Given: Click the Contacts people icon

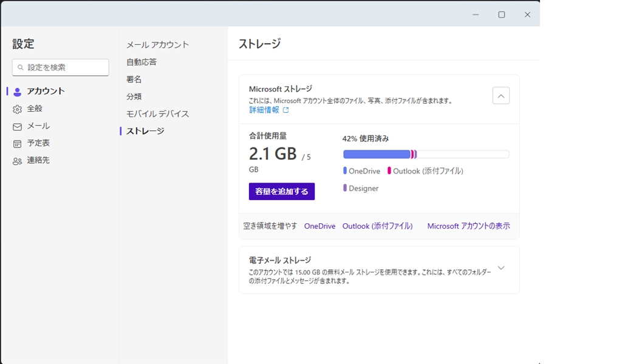Looking at the screenshot, I should [x=17, y=161].
